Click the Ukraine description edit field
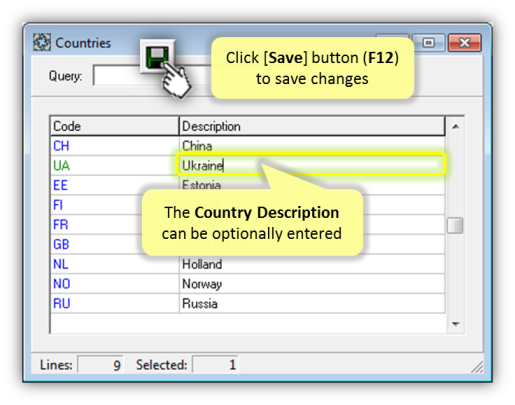Viewport: 515px width, 405px height. click(x=311, y=165)
